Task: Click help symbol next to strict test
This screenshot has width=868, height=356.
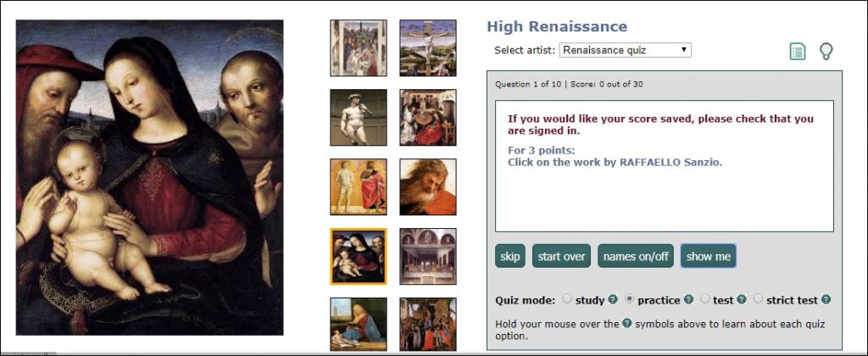Action: tap(826, 300)
